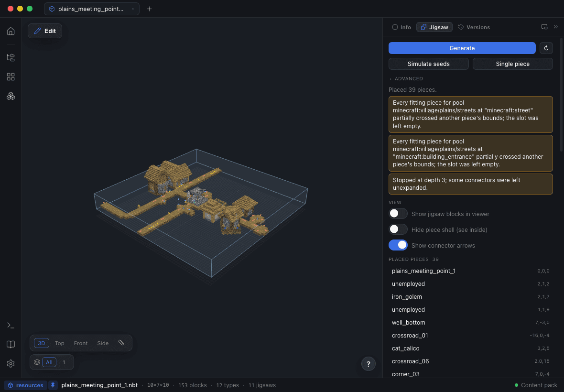Click 'Stopped at depth 3' warning
Image resolution: width=564 pixels, height=392 pixels.
pos(470,184)
